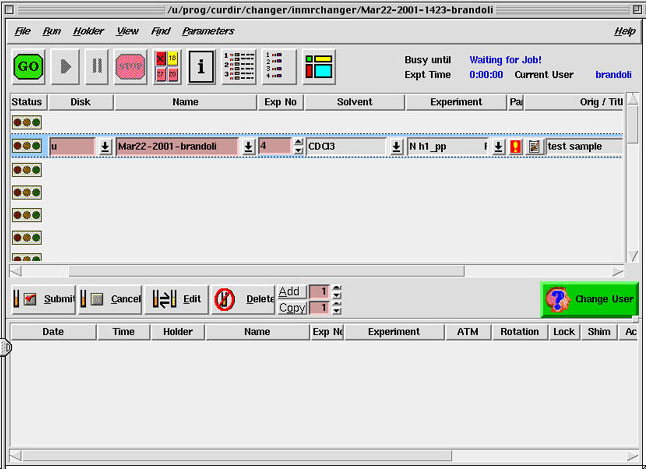Click the window layout icon
The image size is (646, 469).
coord(319,67)
